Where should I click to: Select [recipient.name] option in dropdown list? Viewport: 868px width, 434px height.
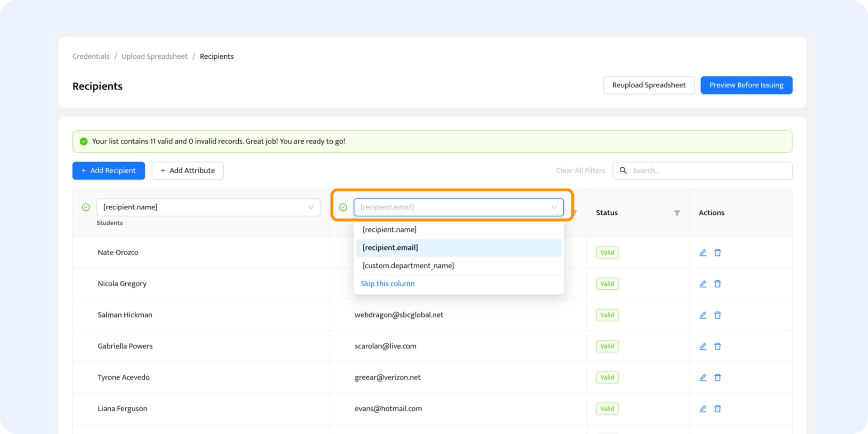[390, 230]
